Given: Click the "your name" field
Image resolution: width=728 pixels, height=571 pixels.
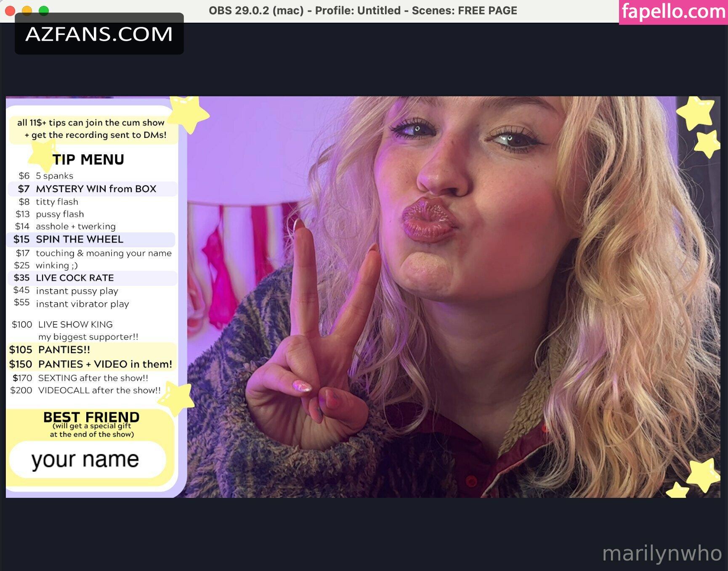Looking at the screenshot, I should click(x=85, y=460).
